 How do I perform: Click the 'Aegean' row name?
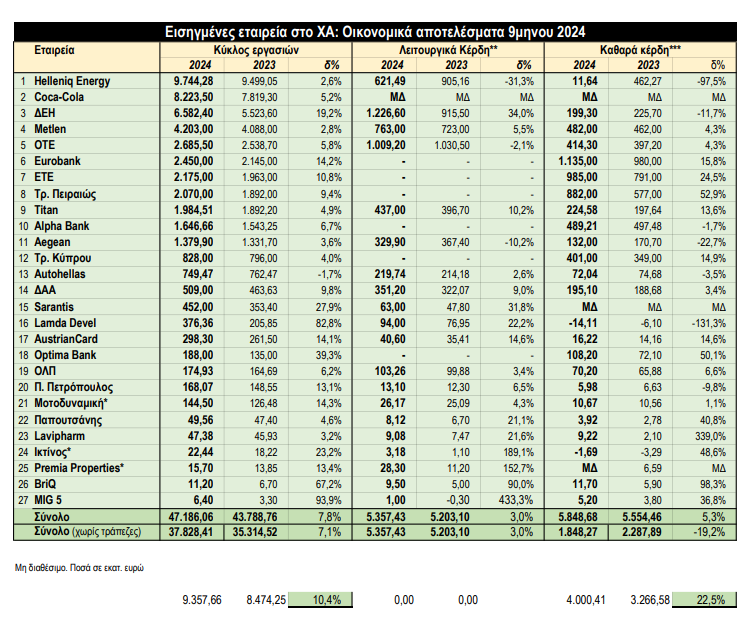coord(52,242)
